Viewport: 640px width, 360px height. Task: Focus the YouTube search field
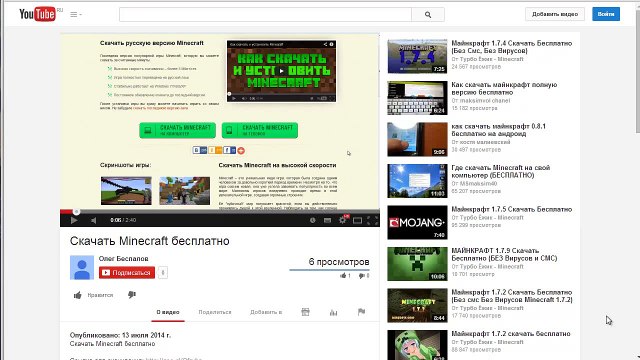pyautogui.click(x=265, y=14)
